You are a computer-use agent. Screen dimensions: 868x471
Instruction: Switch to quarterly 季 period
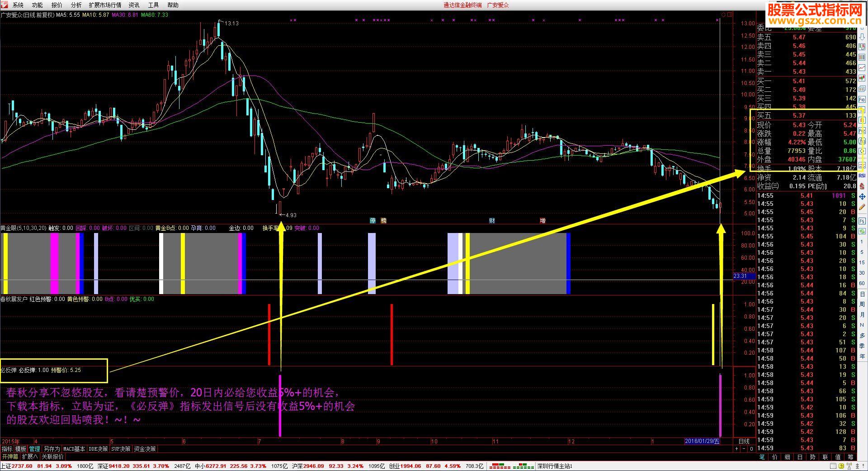tap(862, 346)
